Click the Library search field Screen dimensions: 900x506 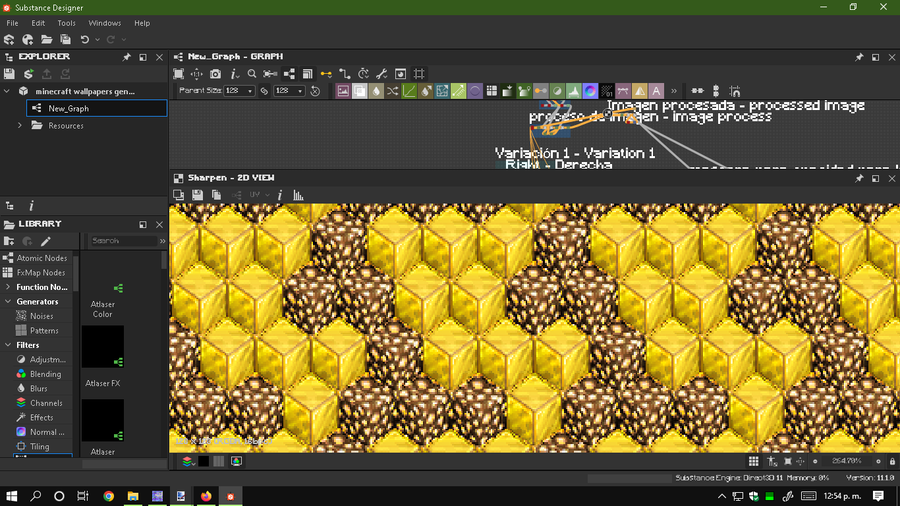pyautogui.click(x=123, y=241)
